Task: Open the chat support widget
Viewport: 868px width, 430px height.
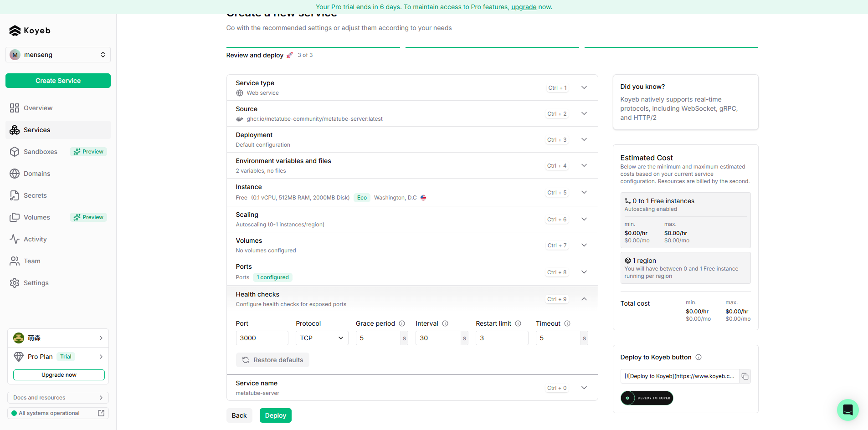Action: click(847, 410)
